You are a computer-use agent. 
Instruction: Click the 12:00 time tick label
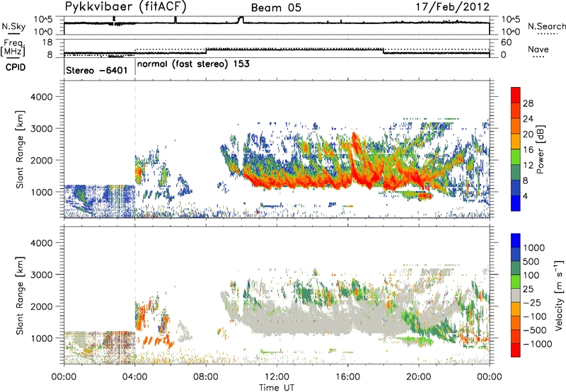pos(277,377)
